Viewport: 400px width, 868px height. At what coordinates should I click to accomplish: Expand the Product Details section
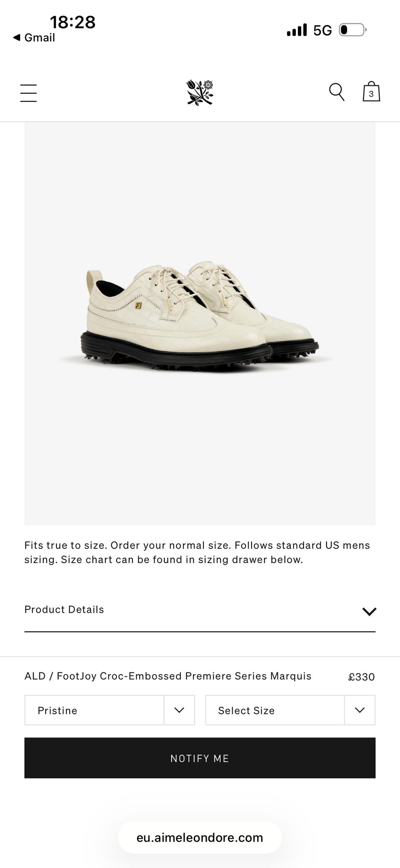point(200,610)
